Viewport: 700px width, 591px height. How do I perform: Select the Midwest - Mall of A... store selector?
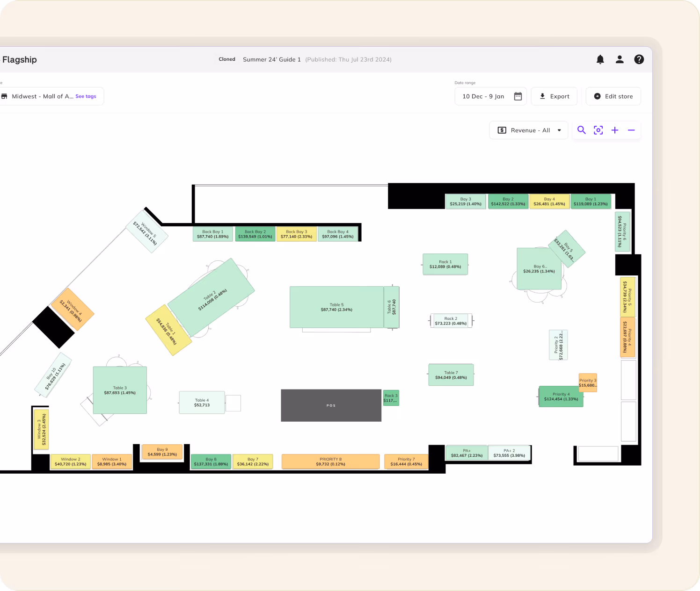tap(51, 96)
